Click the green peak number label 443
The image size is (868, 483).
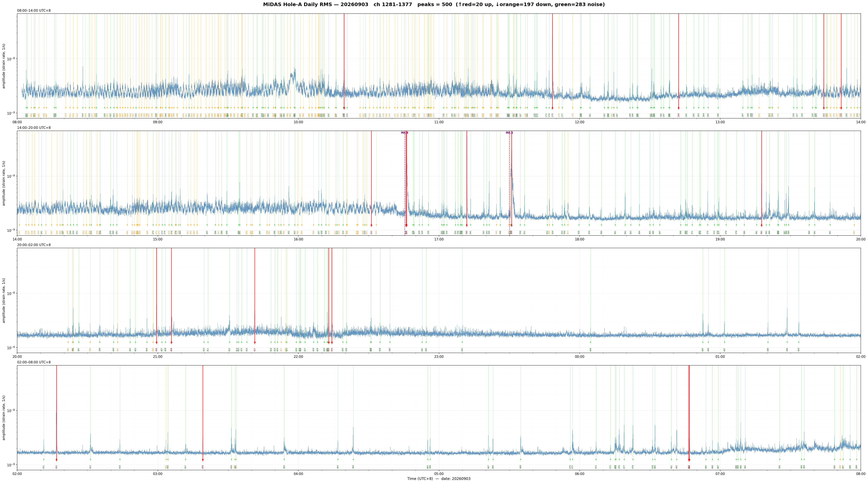point(462,350)
